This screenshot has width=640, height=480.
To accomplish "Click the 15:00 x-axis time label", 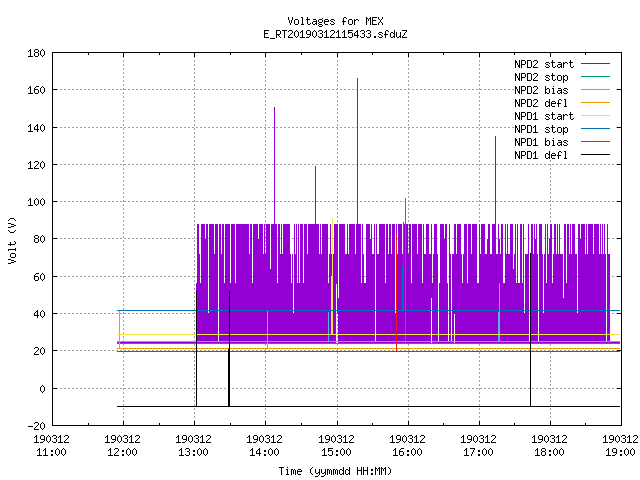I will [336, 452].
